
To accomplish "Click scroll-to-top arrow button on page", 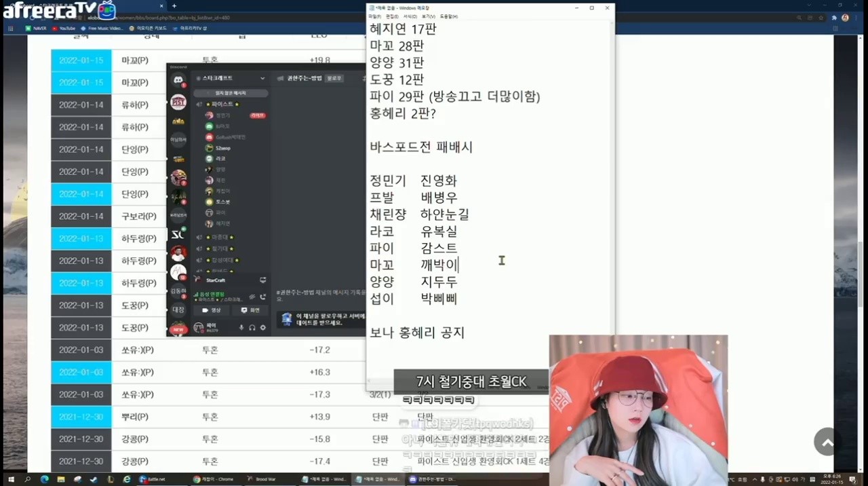I will (x=827, y=442).
